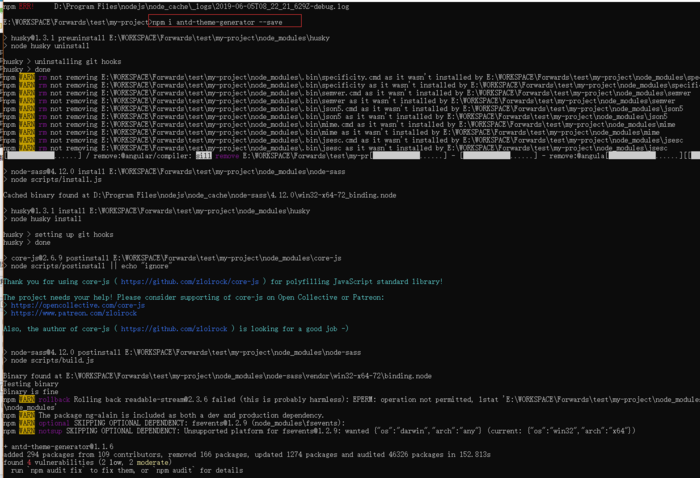Viewport: 700px width, 478px height.
Task: Click 'The project needs your help!' line
Action: pos(194,297)
